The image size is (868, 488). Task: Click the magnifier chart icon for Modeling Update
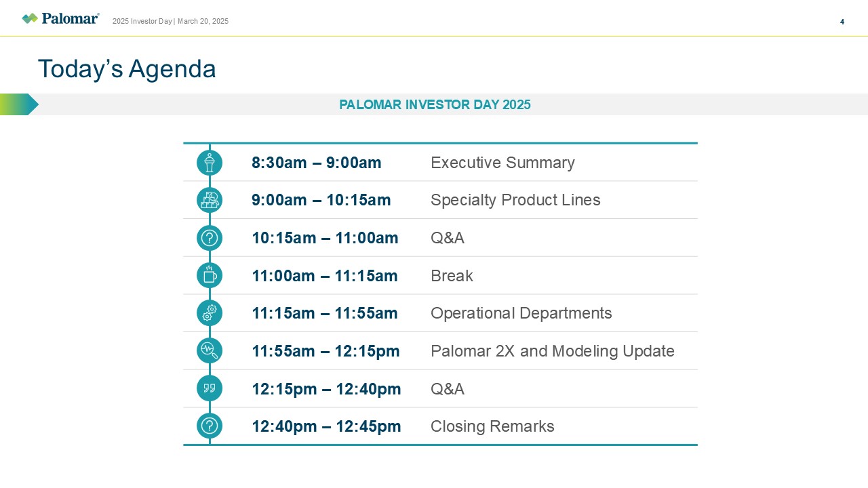coord(210,351)
